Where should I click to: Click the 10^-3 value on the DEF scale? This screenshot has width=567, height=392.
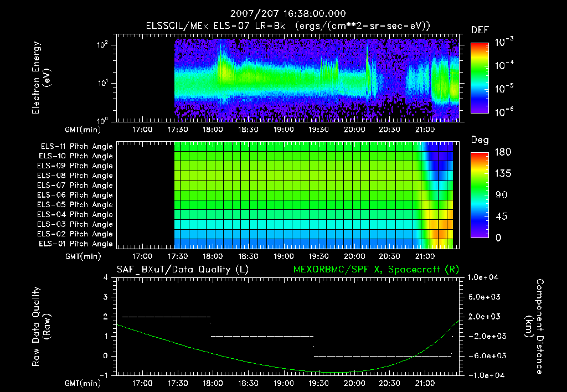pos(504,42)
